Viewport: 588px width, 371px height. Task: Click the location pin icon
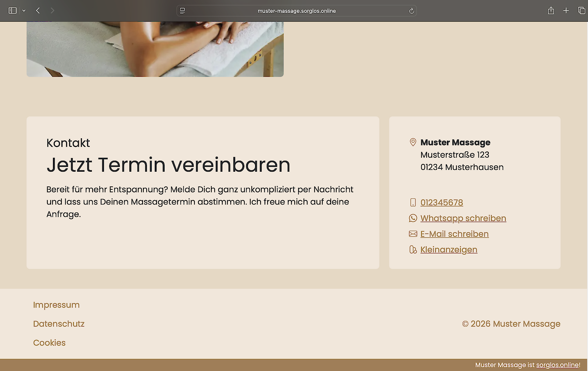(x=413, y=142)
